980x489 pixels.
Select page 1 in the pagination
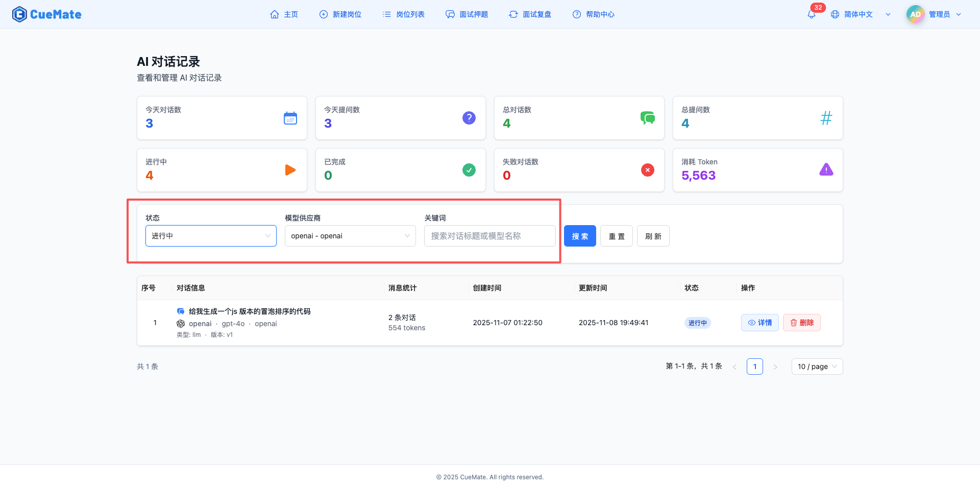[x=754, y=366]
